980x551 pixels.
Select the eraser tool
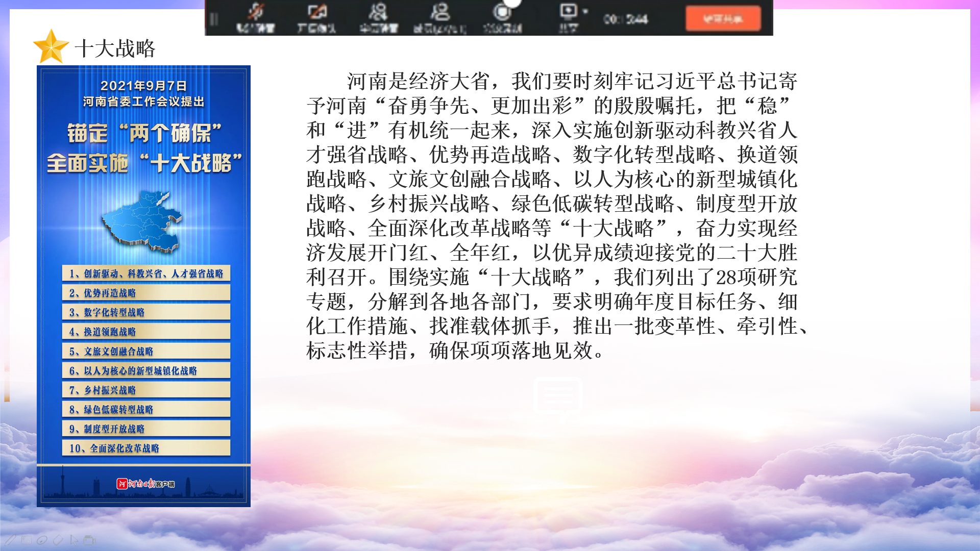click(58, 540)
